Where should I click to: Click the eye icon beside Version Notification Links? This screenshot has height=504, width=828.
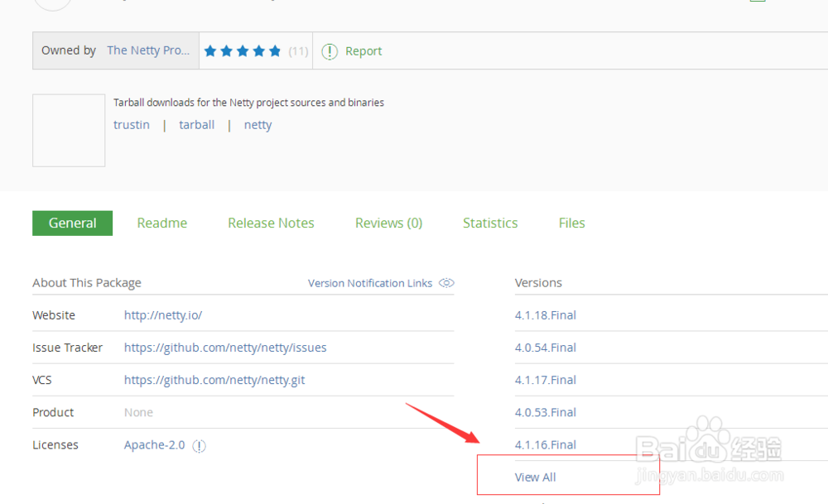[x=446, y=283]
